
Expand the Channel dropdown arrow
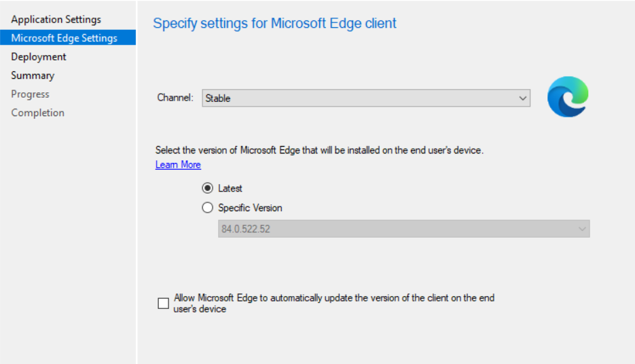point(522,98)
